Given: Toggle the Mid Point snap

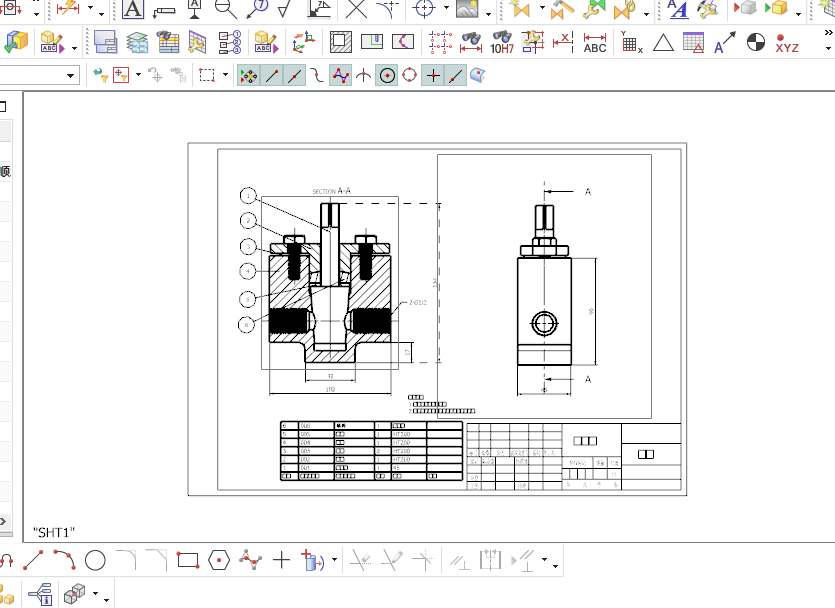Looking at the screenshot, I should point(294,76).
